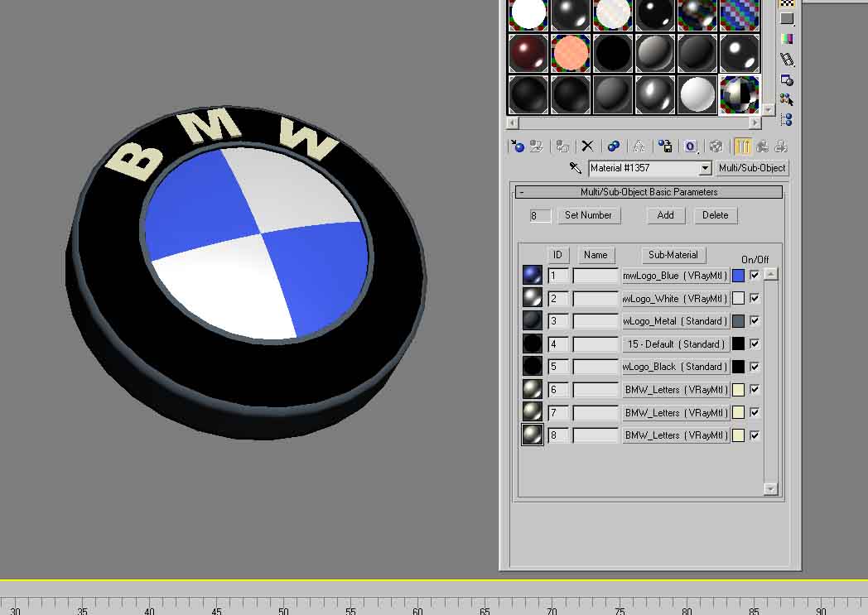Viewport: 868px width, 615px height.
Task: Toggle On/Off checkbox for ID 6
Action: 754,389
